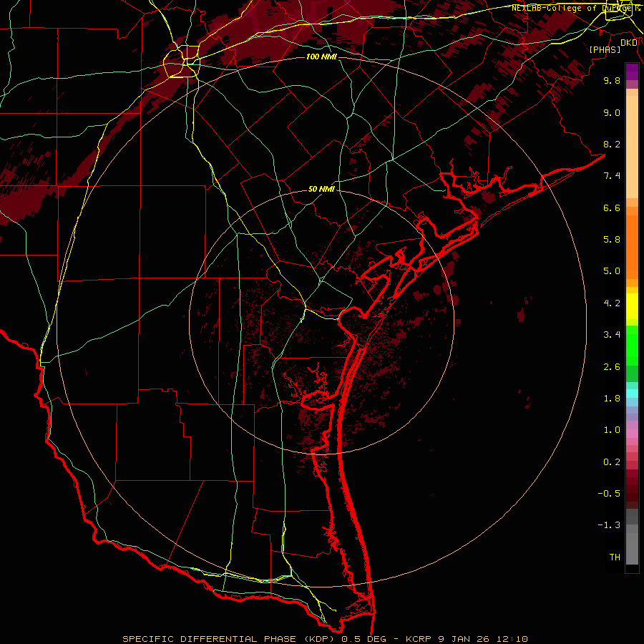This screenshot has width=644, height=644.
Task: Click the TH threshold label
Action: (x=615, y=557)
